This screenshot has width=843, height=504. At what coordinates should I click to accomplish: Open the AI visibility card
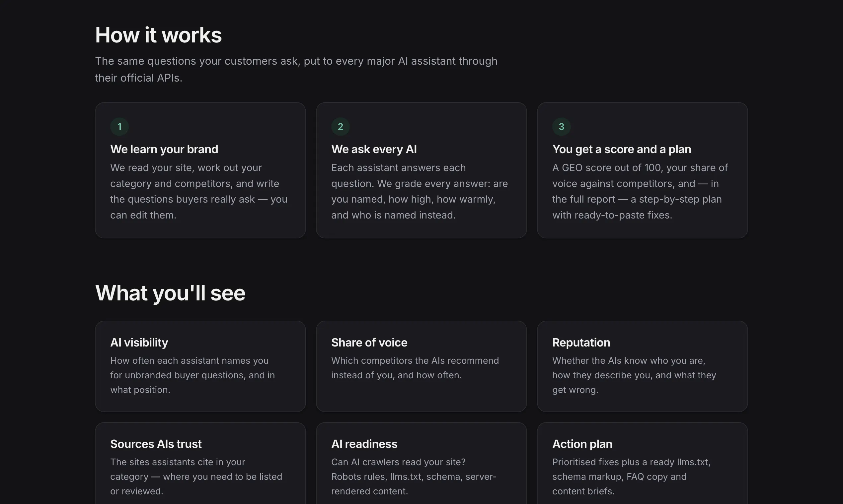[x=200, y=366]
